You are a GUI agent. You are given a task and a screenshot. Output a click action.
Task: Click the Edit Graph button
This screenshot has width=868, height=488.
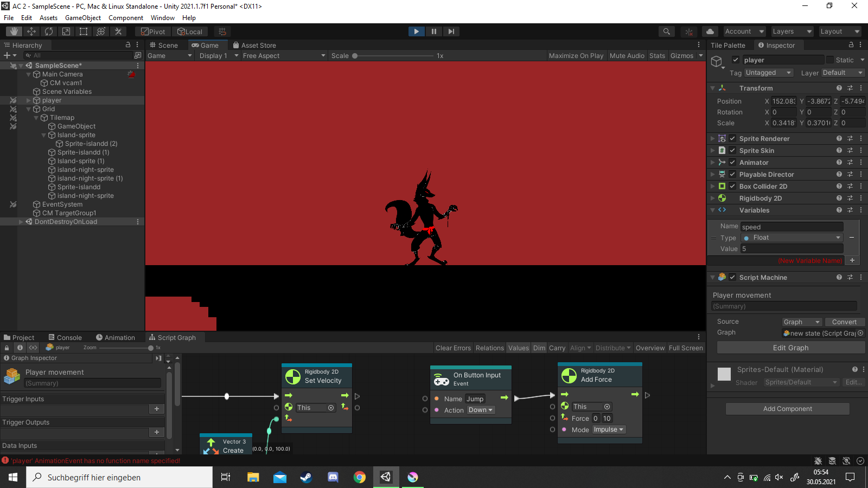tap(790, 348)
